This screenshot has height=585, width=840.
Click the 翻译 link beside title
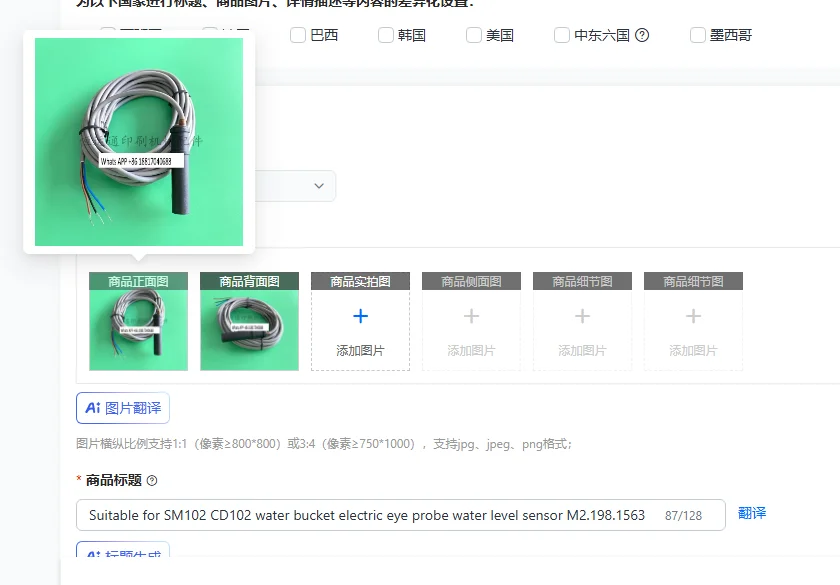752,513
